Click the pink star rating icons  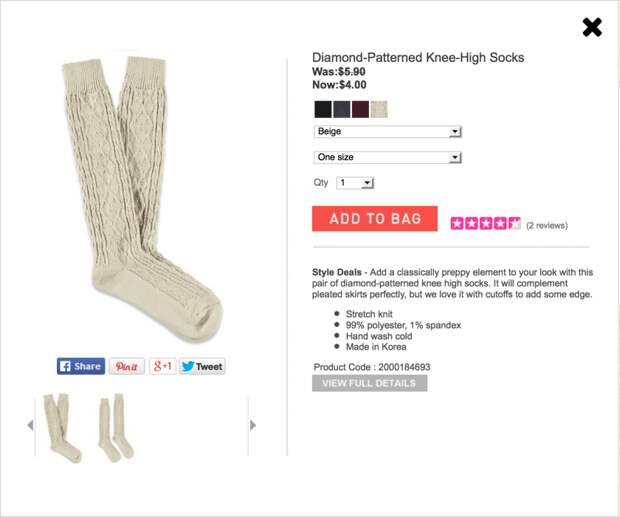point(486,223)
